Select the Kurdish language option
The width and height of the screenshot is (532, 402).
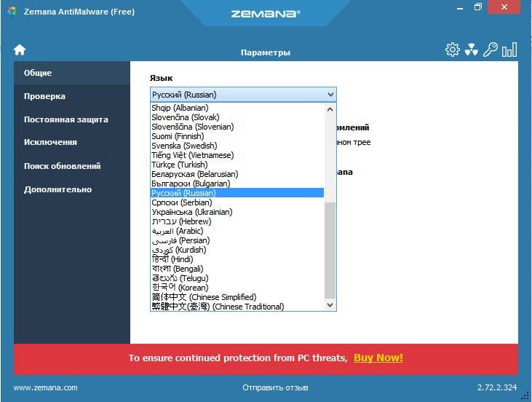237,250
